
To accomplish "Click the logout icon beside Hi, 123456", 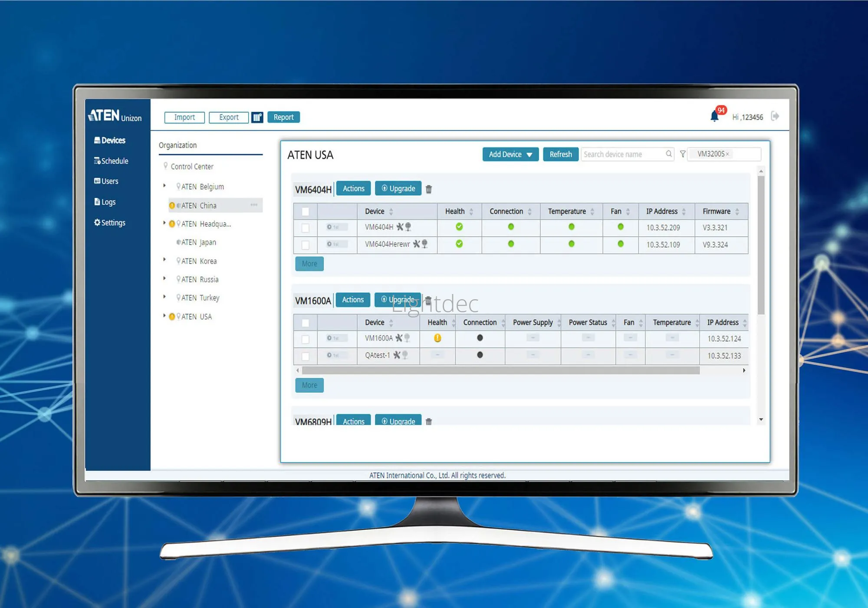I will [x=775, y=116].
